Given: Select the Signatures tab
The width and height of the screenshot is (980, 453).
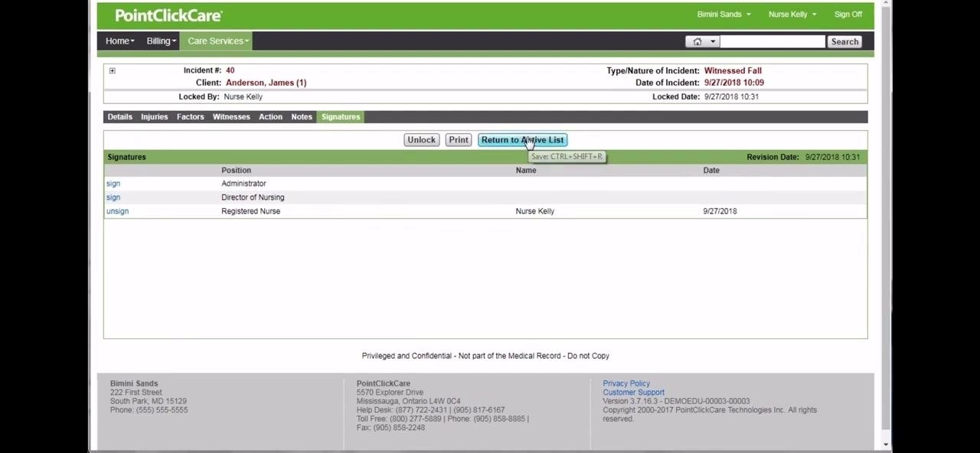Looking at the screenshot, I should [x=341, y=117].
